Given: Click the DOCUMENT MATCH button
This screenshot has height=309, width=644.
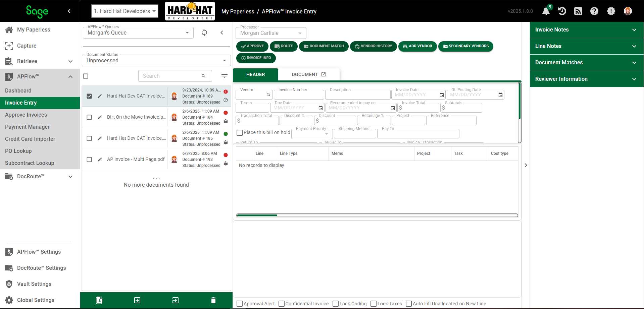Looking at the screenshot, I should (x=324, y=46).
